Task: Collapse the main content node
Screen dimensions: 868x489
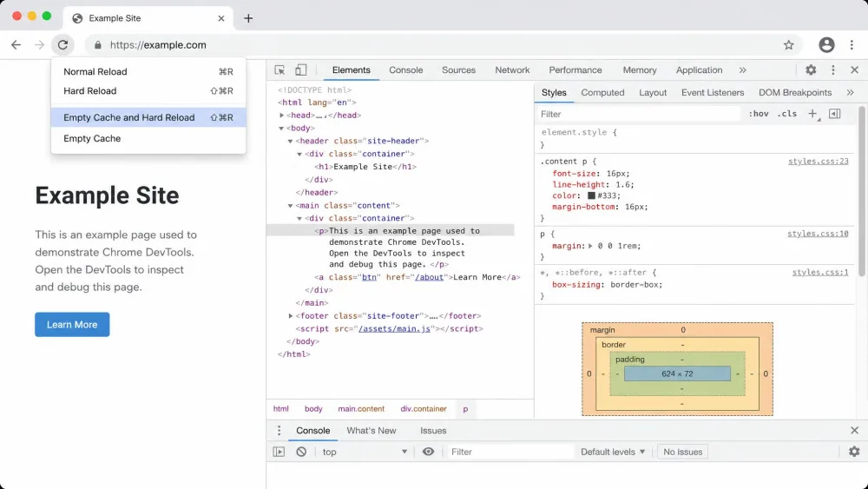Action: point(290,206)
